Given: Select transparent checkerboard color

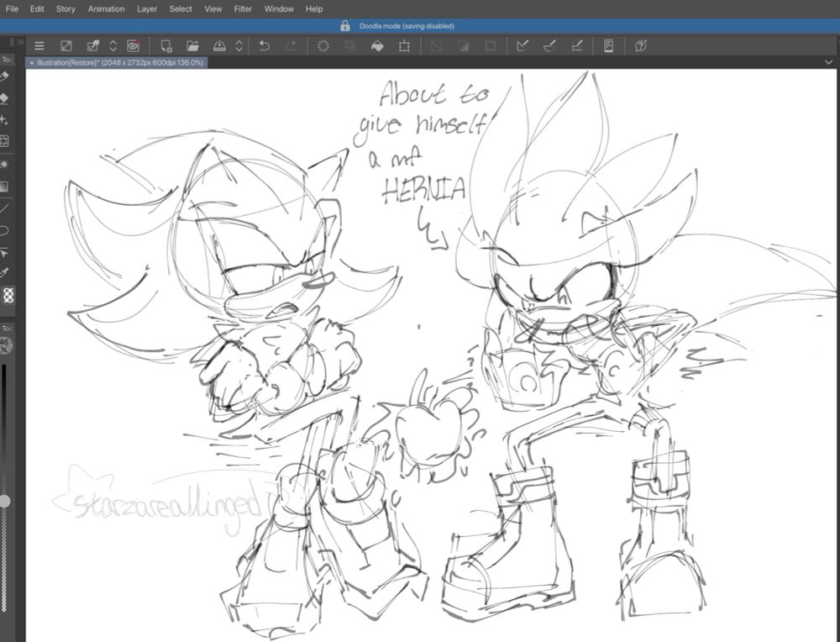Looking at the screenshot, I should pos(8,295).
